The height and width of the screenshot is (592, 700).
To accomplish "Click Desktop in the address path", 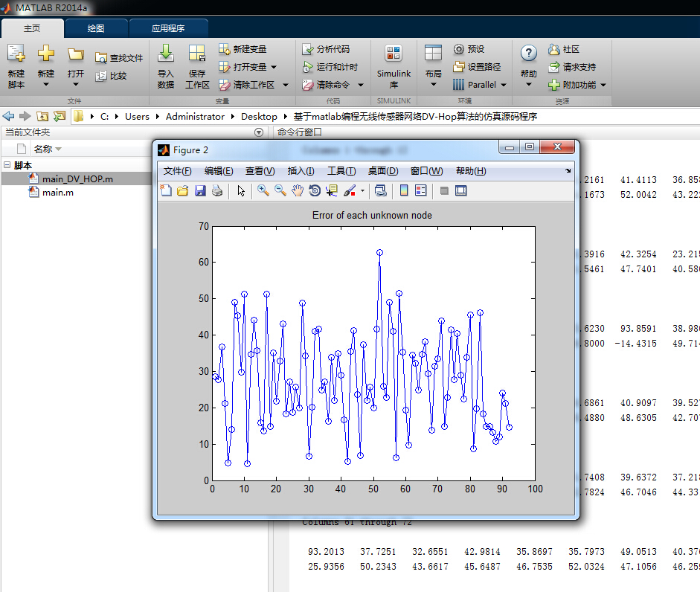I will [259, 117].
